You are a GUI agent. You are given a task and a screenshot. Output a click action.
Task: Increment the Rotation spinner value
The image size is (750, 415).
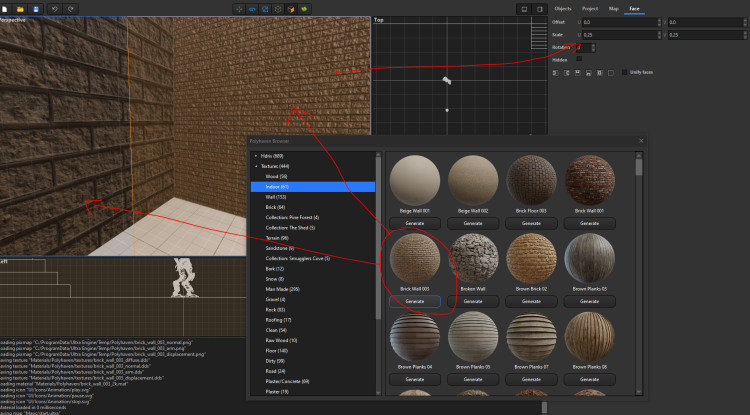595,44
